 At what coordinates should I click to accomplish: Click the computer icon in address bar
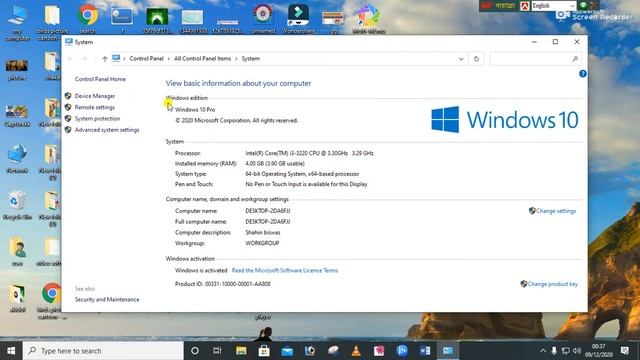tap(116, 59)
